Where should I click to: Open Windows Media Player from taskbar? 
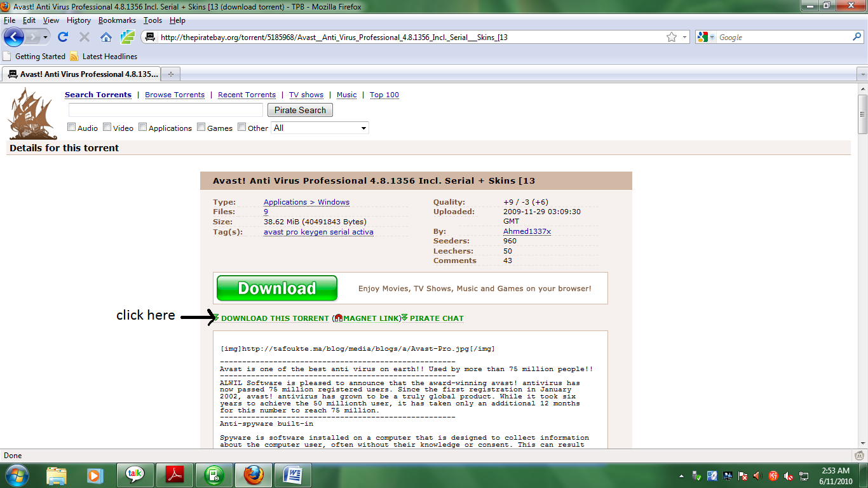(95, 475)
